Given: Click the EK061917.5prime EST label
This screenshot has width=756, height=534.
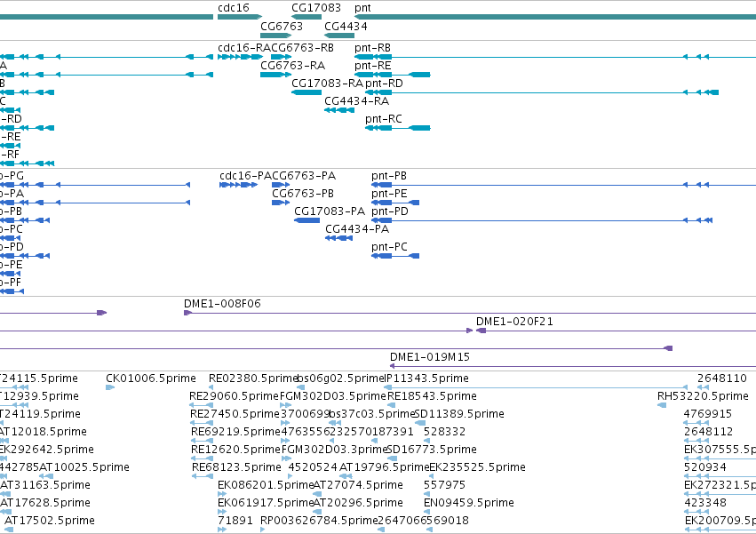Looking at the screenshot, I should pyautogui.click(x=266, y=503).
